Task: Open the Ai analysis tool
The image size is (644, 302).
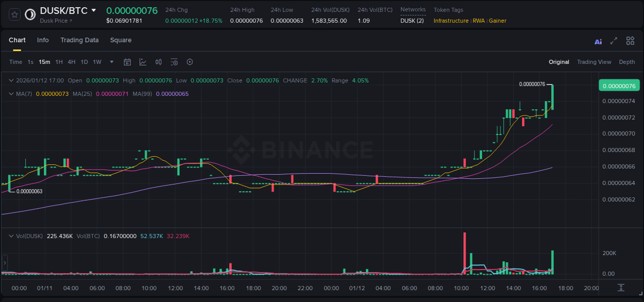Action: point(598,41)
